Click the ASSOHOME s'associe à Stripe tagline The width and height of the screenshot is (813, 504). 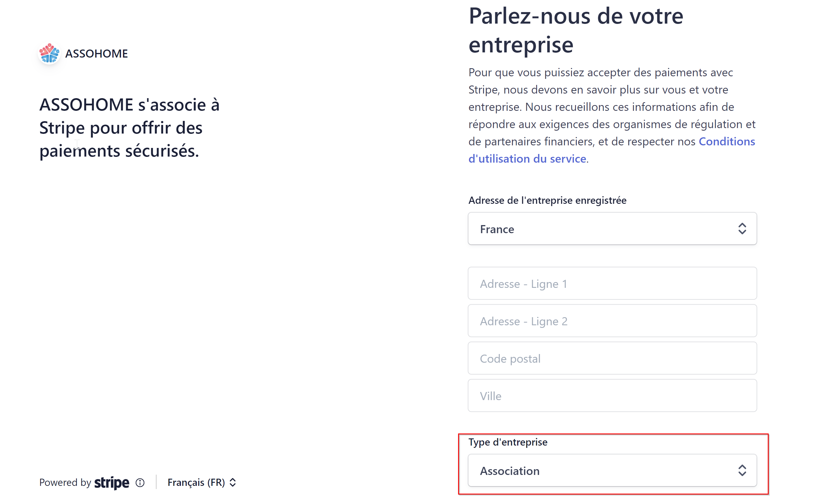pos(129,128)
